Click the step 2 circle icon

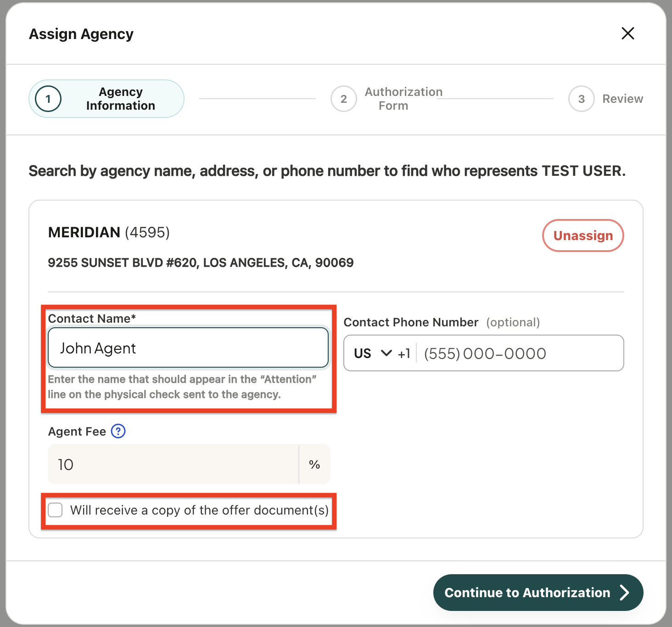coord(344,99)
